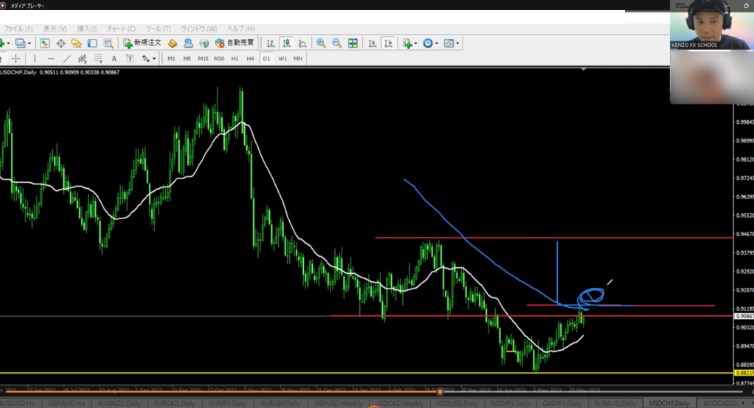754x408 pixels.
Task: Switch chart to bar chart type
Action: [271, 43]
